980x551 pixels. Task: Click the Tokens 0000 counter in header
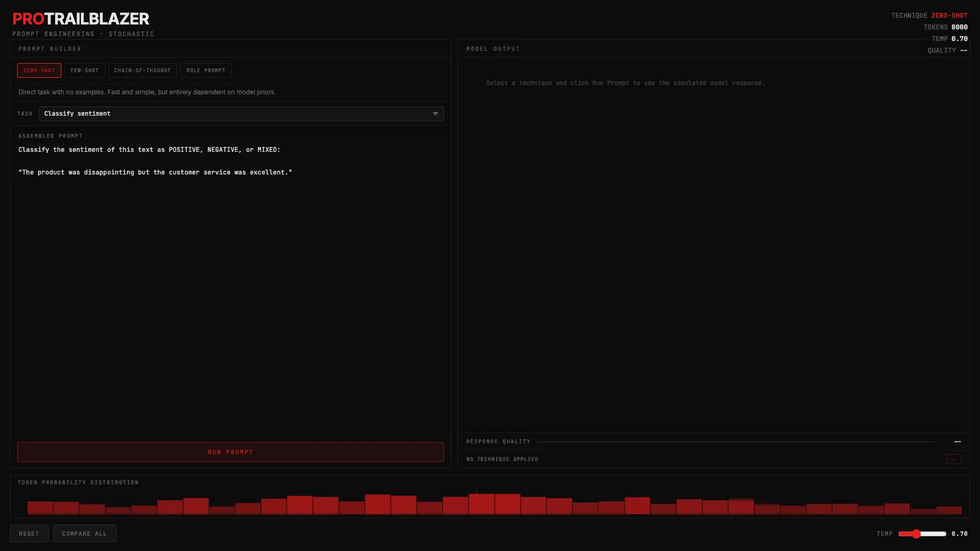pos(945,27)
